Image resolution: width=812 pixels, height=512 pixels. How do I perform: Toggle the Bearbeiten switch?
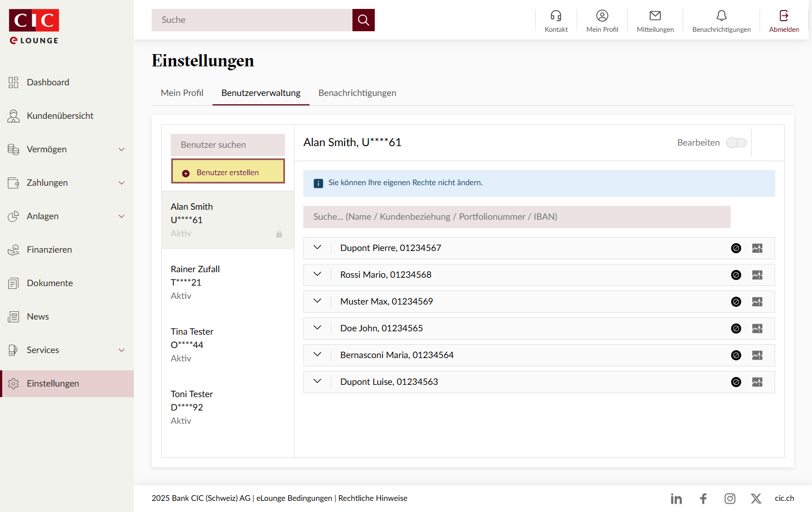pos(736,143)
